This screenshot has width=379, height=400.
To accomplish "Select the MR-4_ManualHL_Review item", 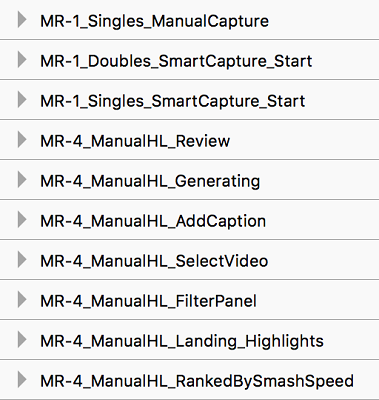I will click(189, 140).
